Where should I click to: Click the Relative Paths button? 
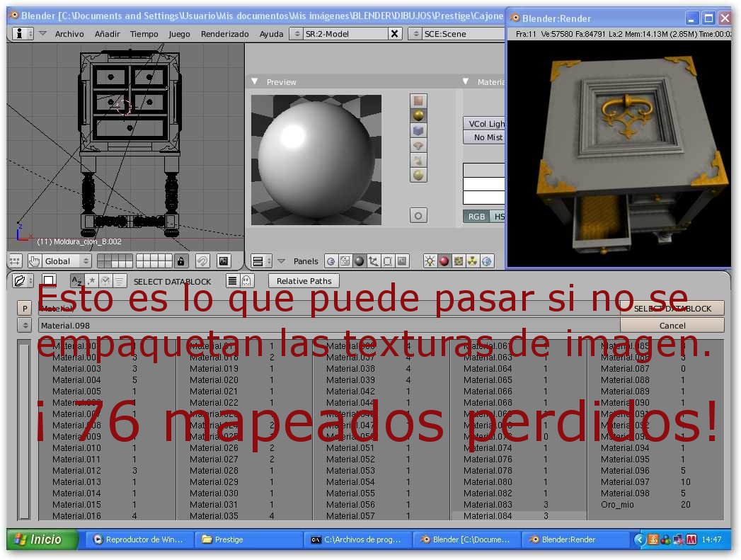(x=304, y=281)
